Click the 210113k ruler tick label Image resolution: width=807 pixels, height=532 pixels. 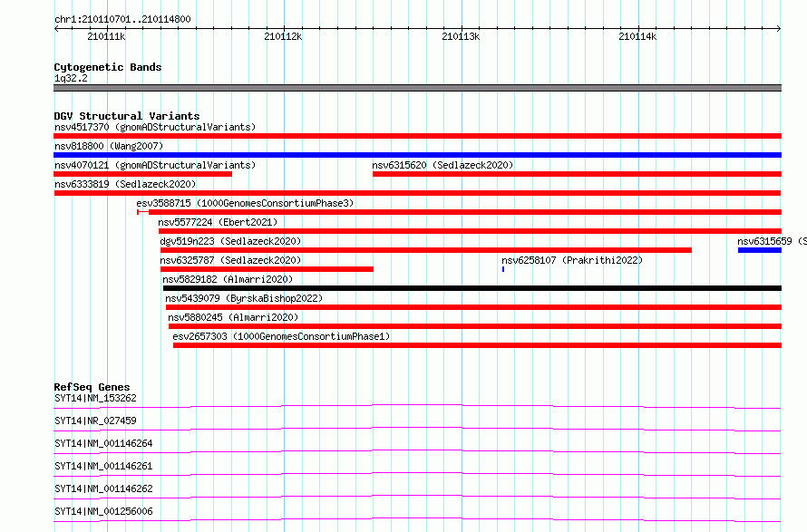461,36
